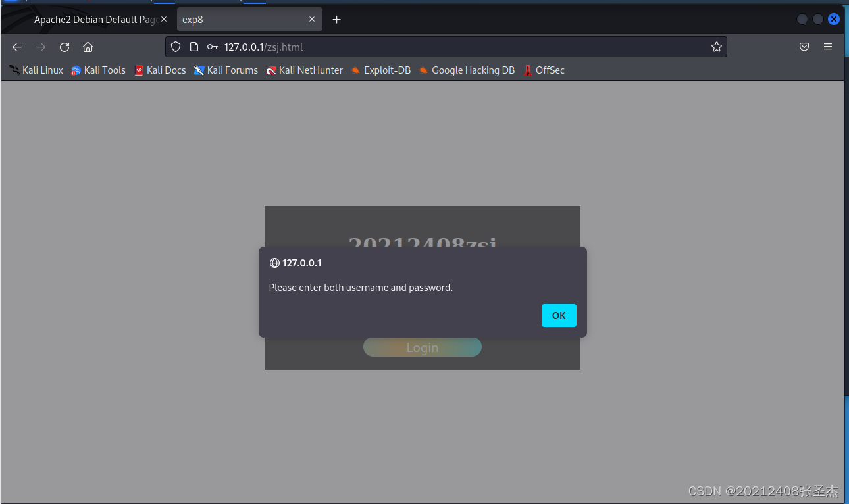Click the 20212408zsj page heading

pyautogui.click(x=422, y=242)
